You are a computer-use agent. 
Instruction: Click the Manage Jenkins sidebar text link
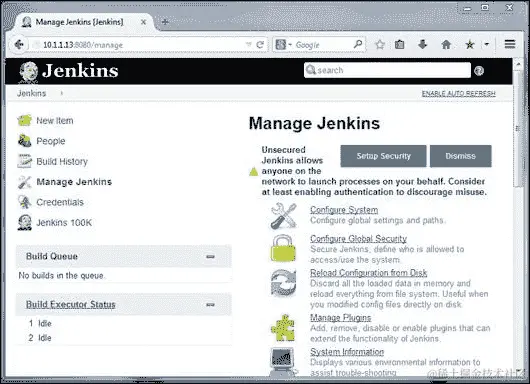[x=74, y=182]
